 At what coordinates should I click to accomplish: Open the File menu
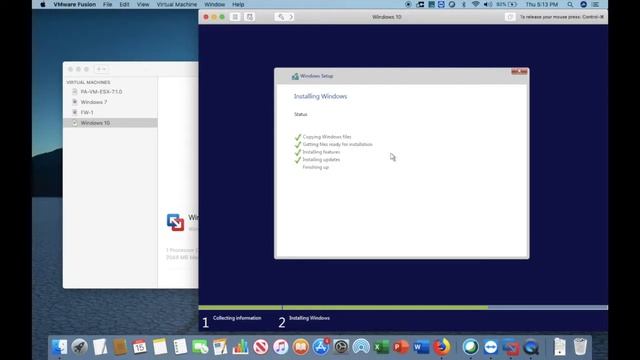(x=107, y=4)
